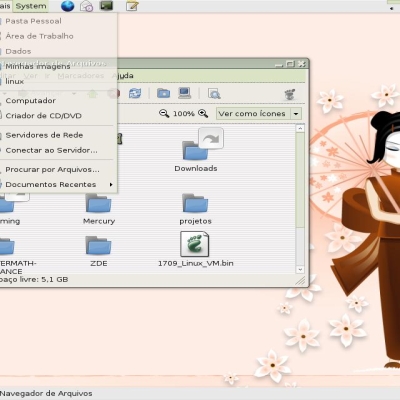400x400 pixels.
Task: Choose Procurar por Arquivos...
Action: [x=52, y=170]
